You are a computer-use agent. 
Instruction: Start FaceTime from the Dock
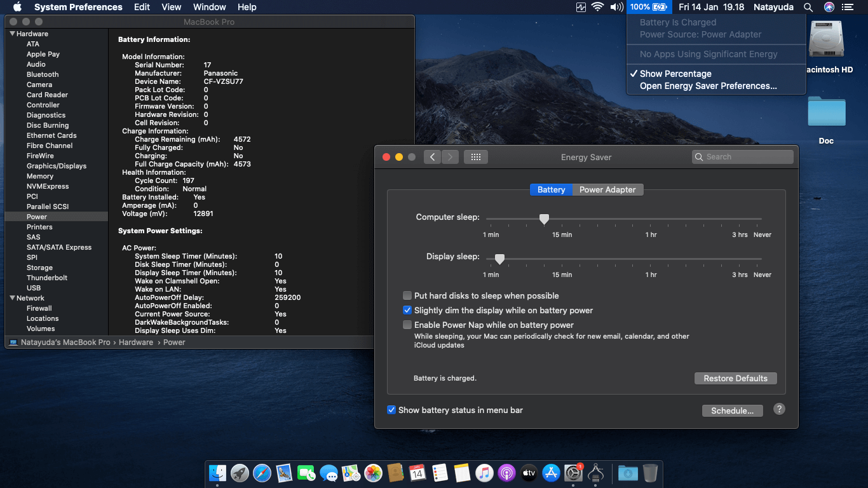pos(306,473)
